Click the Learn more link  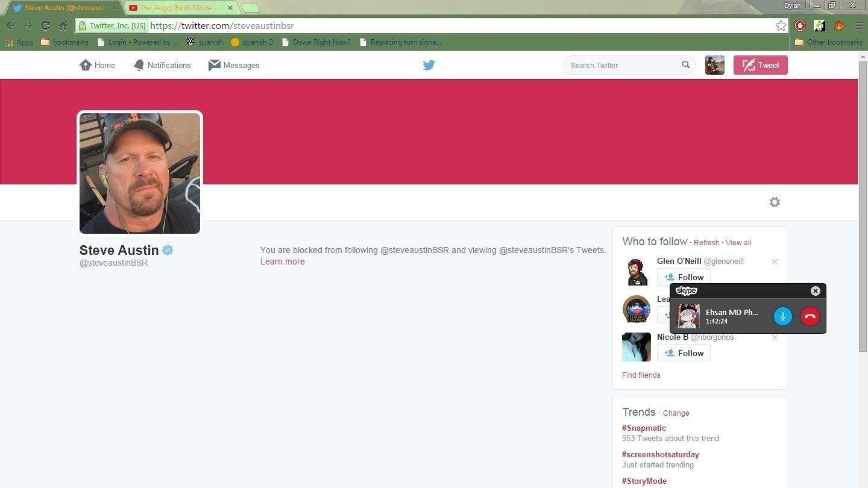[282, 261]
